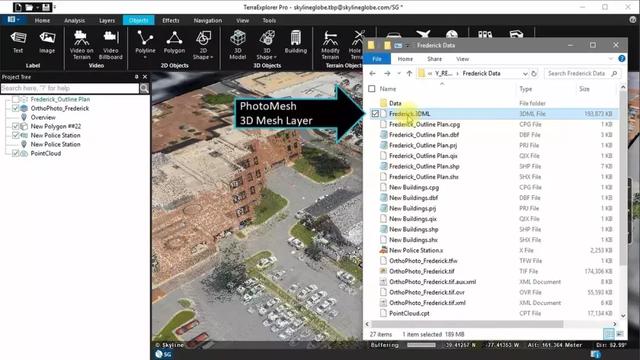The height and width of the screenshot is (360, 640).
Task: Select the Text label tool
Action: tap(18, 42)
